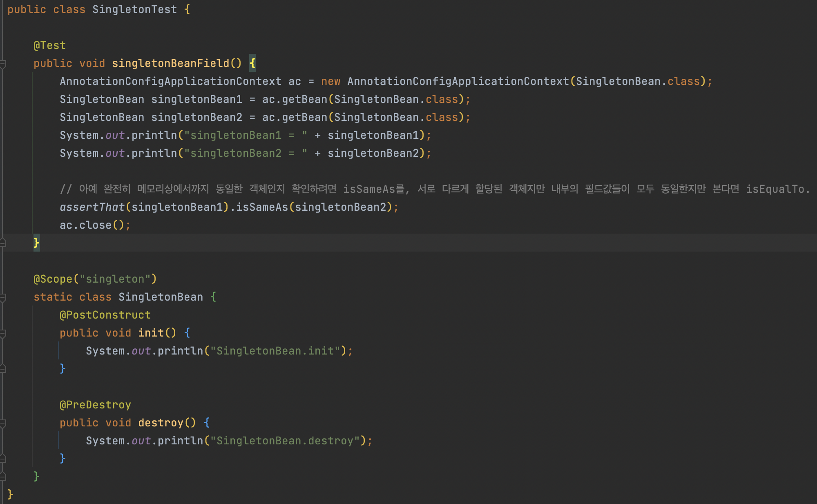This screenshot has width=817, height=504.
Task: Click fold-end marker of SingletonBean class
Action: [x=2, y=477]
